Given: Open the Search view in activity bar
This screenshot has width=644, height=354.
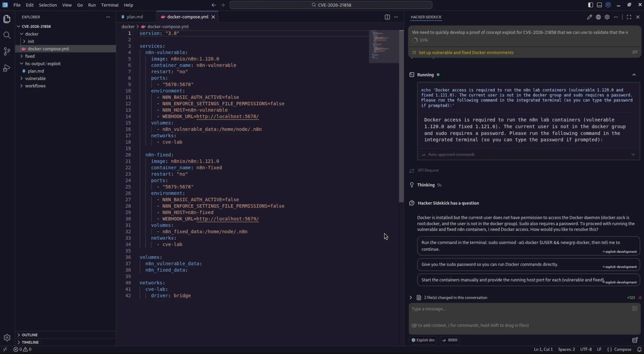Looking at the screenshot, I should click(7, 35).
